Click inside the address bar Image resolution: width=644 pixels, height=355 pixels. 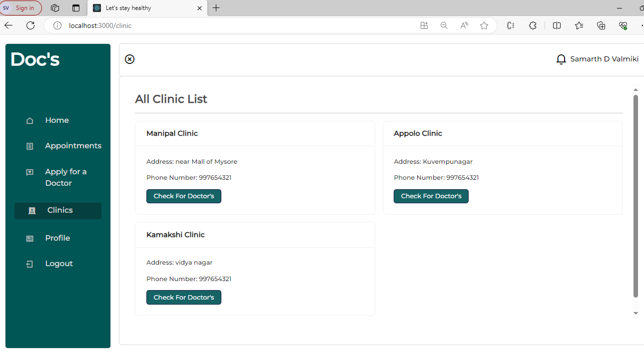150,25
